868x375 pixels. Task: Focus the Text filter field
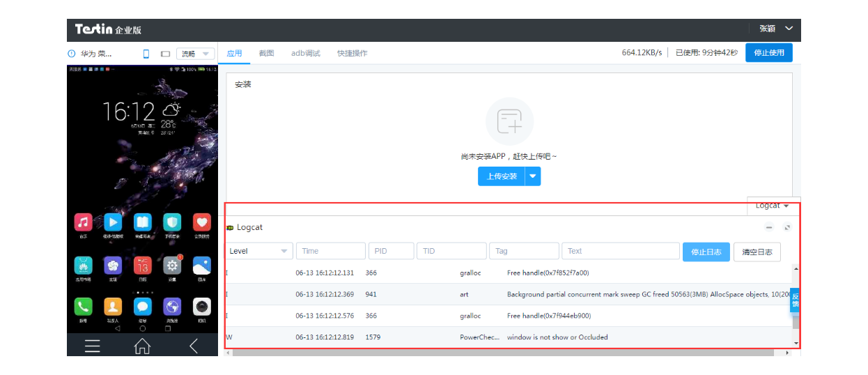(621, 251)
